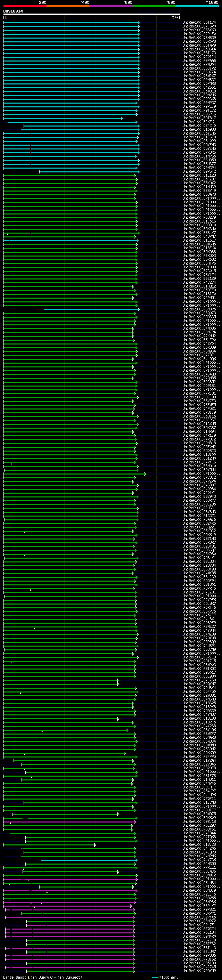Image resolution: width=222 pixels, height=980 pixels.
Task: Open hit UniRef100_Q8H8G9
Action: [x=199, y=38]
